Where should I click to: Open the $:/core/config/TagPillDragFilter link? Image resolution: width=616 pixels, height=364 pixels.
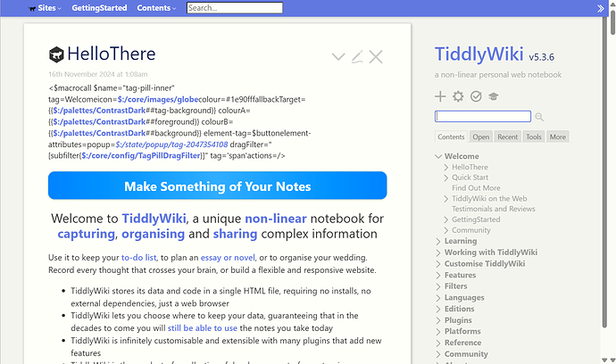pos(141,155)
